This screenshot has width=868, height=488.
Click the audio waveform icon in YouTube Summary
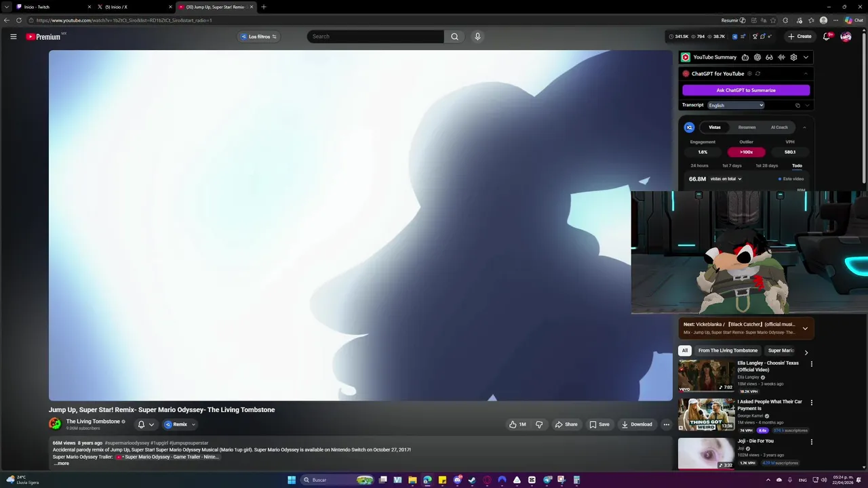(782, 58)
